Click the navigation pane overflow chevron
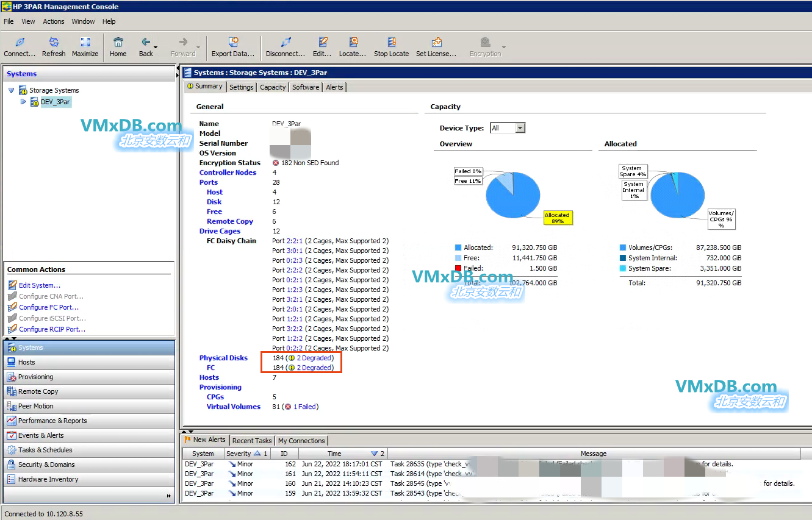This screenshot has height=520, width=812. click(169, 496)
